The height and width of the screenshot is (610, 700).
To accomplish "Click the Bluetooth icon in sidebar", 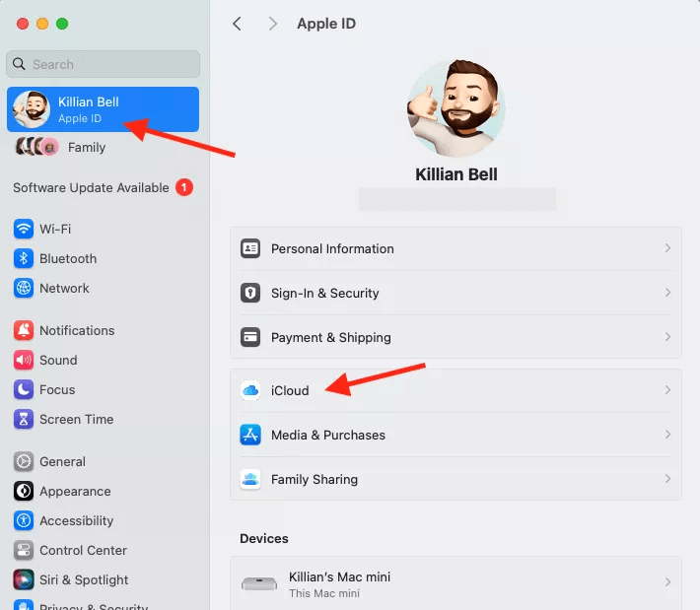I will [x=24, y=259].
